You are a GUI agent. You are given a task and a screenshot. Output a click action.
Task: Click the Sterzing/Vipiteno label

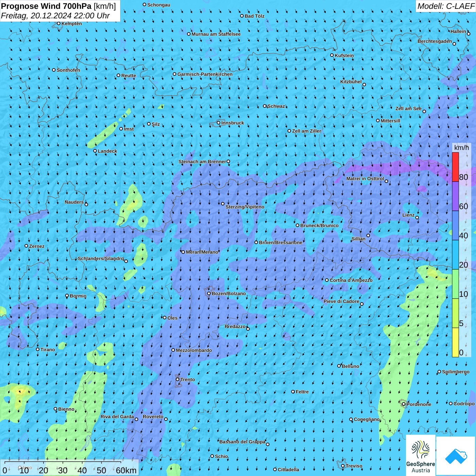click(245, 207)
